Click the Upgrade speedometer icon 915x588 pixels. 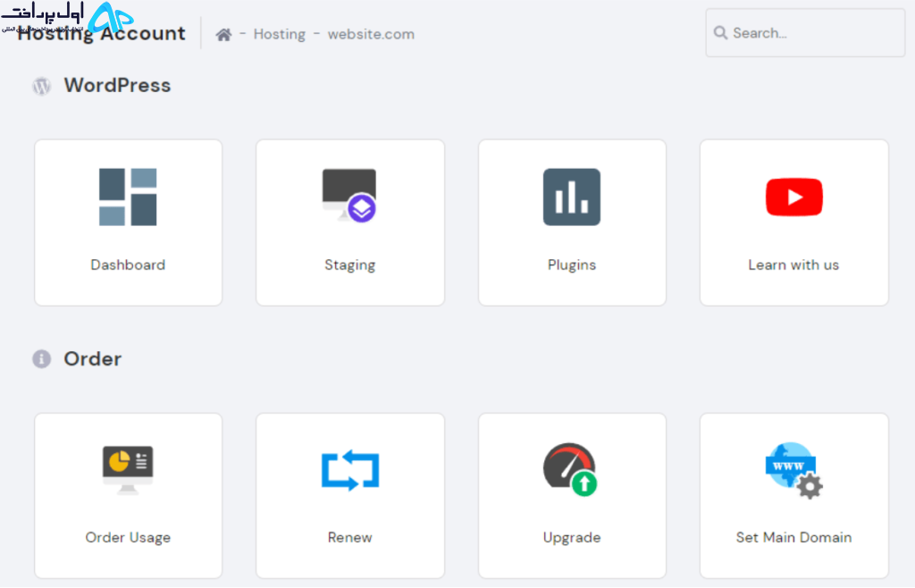point(570,469)
